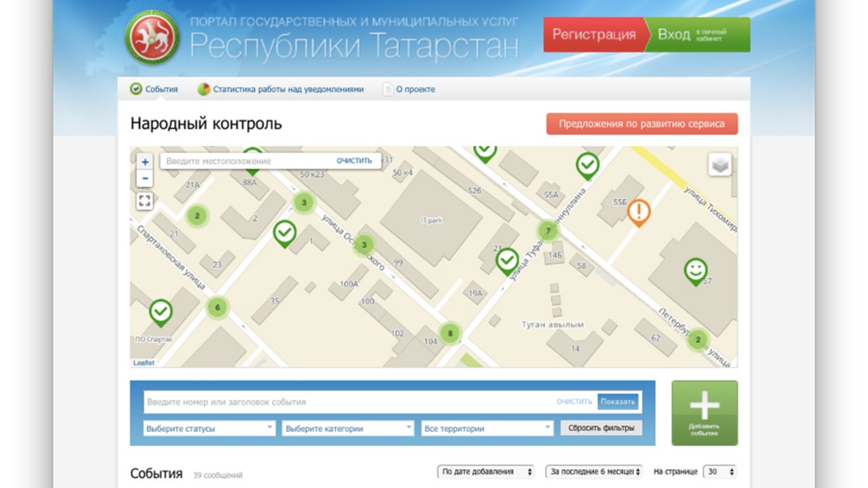
Task: Open fullscreen map view icon
Action: tap(145, 201)
